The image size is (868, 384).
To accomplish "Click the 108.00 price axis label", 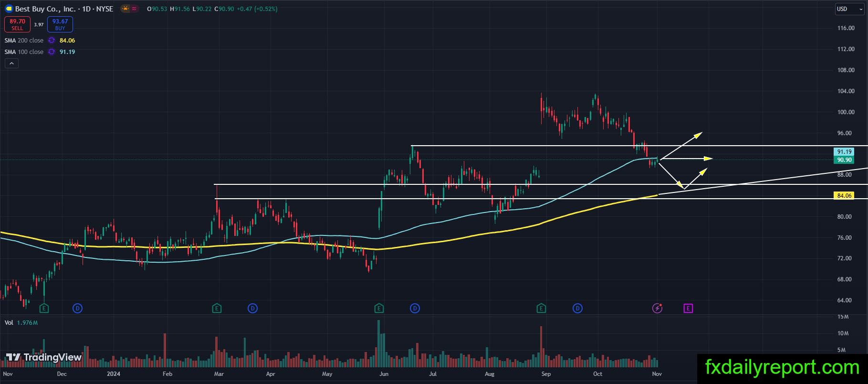I will 846,70.
